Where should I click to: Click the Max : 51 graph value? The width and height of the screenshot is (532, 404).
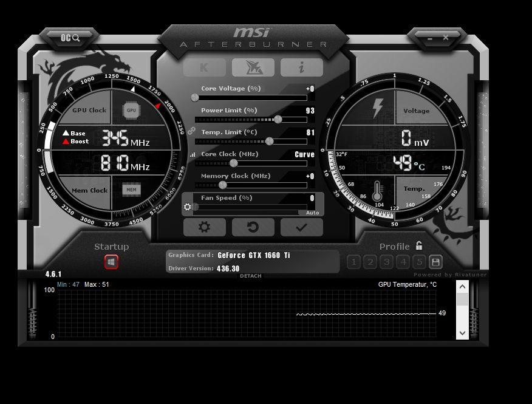[97, 284]
